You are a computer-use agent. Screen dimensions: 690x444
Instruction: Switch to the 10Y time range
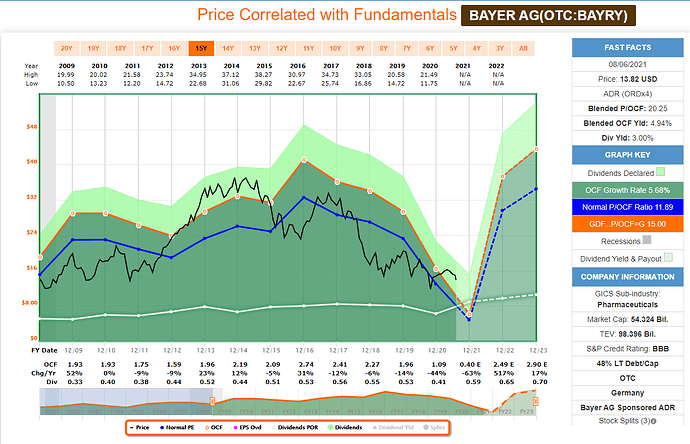point(335,48)
